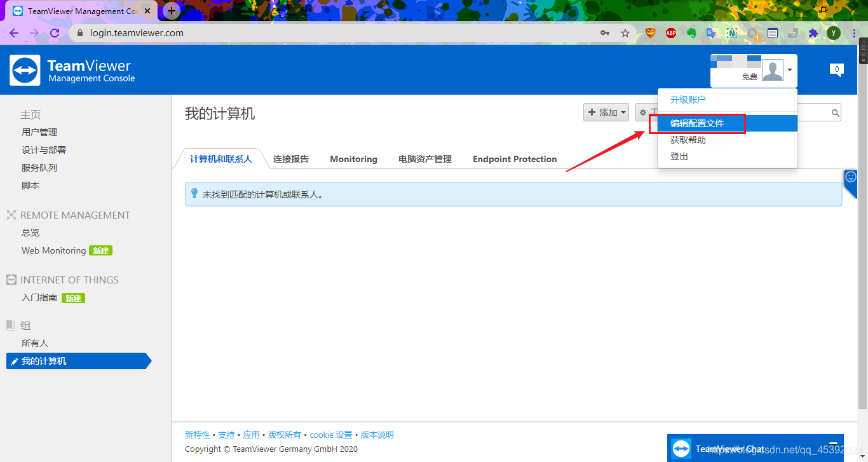This screenshot has height=462, width=868.
Task: Follow the 新特性 footer link
Action: [x=197, y=435]
